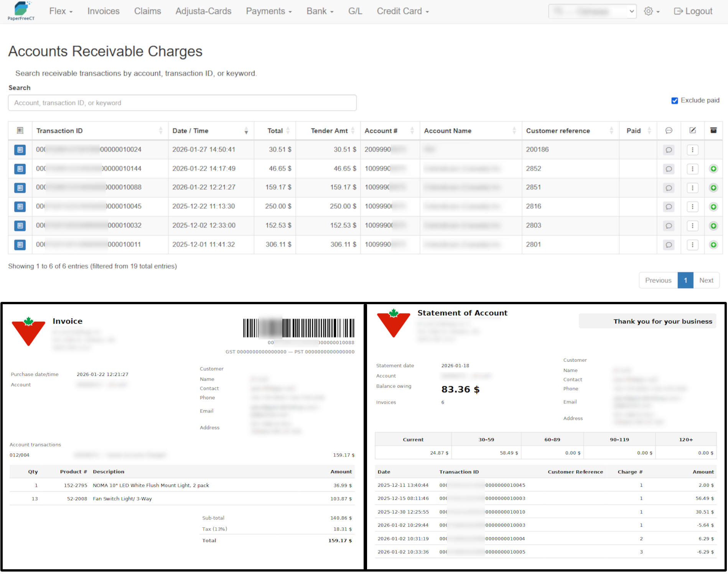
Task: Open the store selector combo box
Action: click(592, 12)
